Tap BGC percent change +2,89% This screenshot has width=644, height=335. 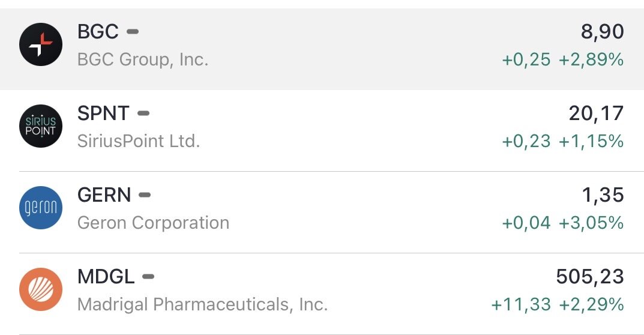click(x=591, y=59)
